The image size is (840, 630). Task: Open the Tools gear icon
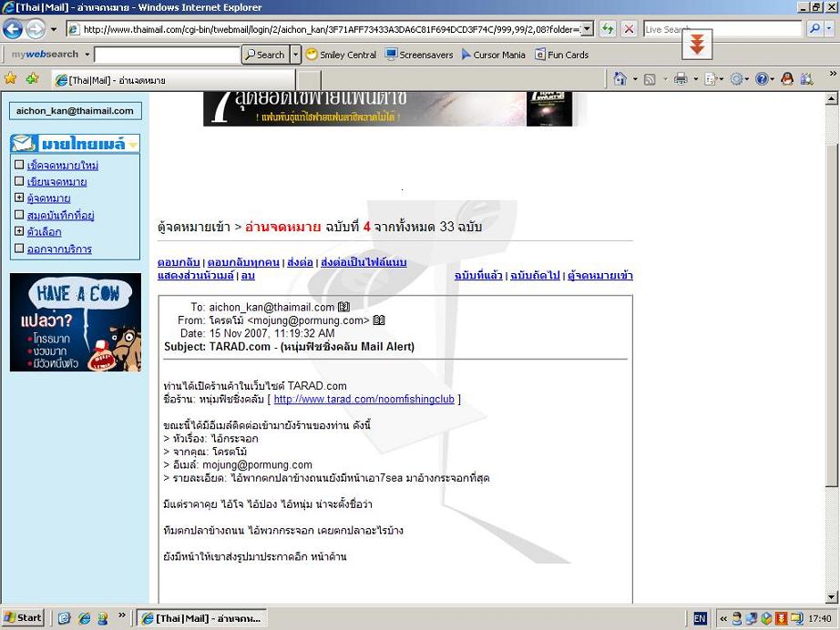(x=737, y=79)
